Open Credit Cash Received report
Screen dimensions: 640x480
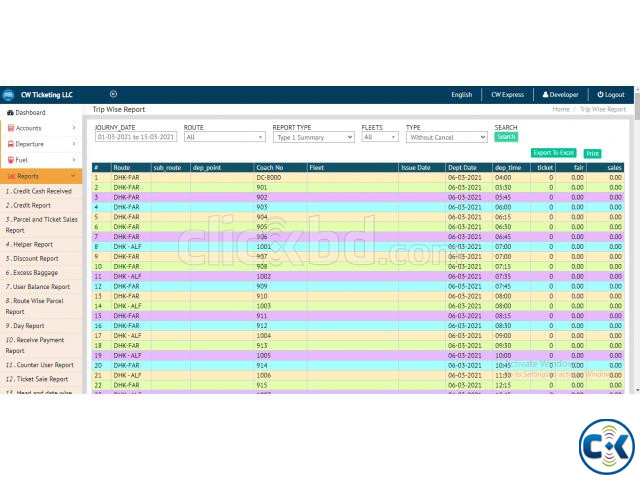coord(39,191)
